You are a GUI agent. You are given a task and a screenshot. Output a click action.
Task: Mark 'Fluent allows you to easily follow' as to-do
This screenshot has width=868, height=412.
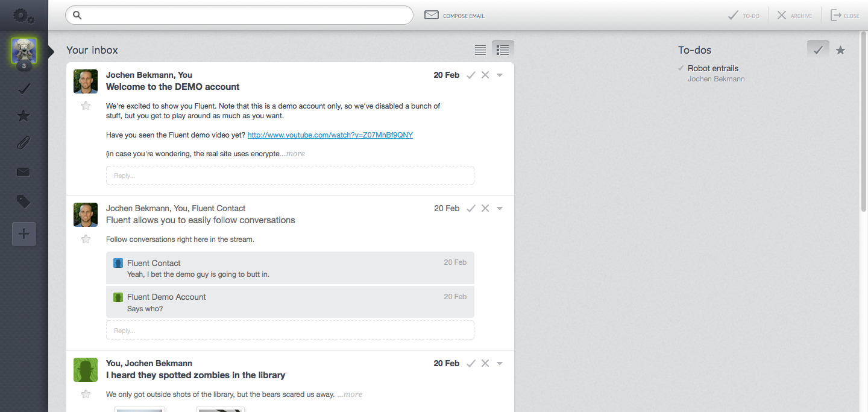(x=471, y=208)
